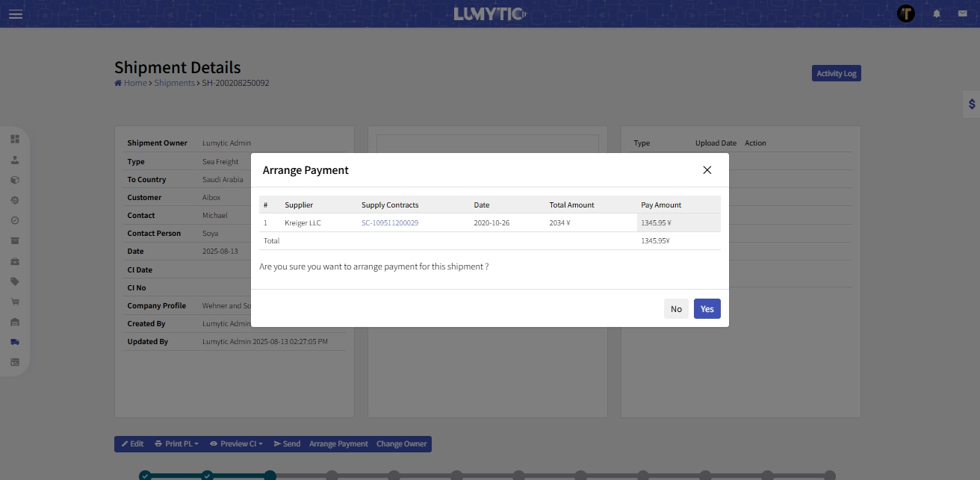Select the users icon in the sidebar
980x480 pixels.
(15, 159)
